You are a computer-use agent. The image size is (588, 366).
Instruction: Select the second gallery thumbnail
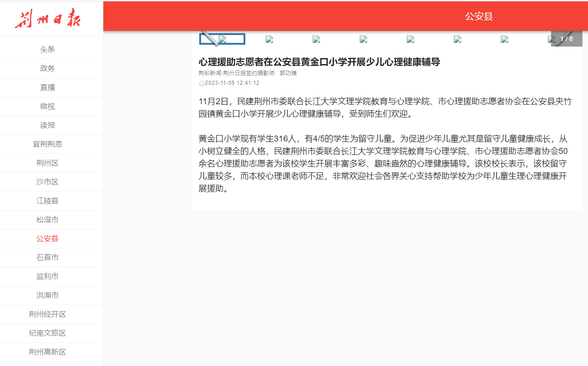click(x=269, y=39)
